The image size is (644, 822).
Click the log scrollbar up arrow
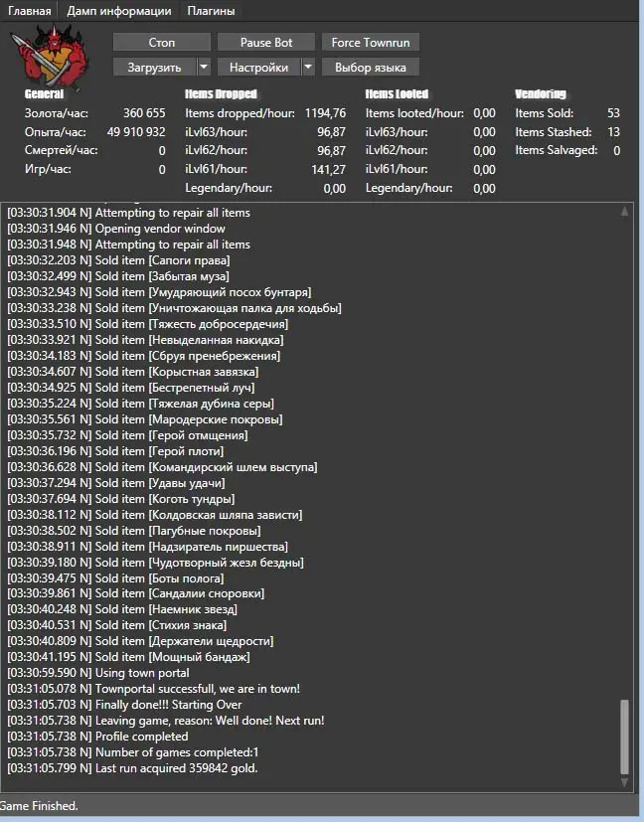(624, 211)
